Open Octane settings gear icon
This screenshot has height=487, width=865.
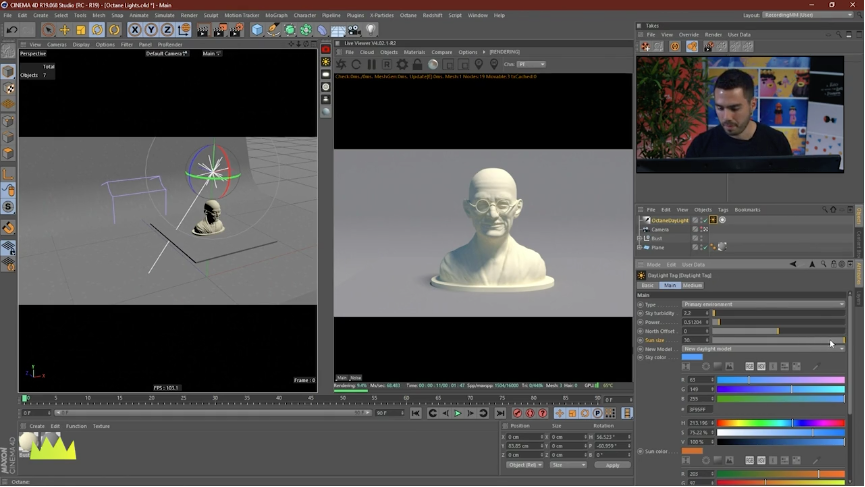(402, 65)
